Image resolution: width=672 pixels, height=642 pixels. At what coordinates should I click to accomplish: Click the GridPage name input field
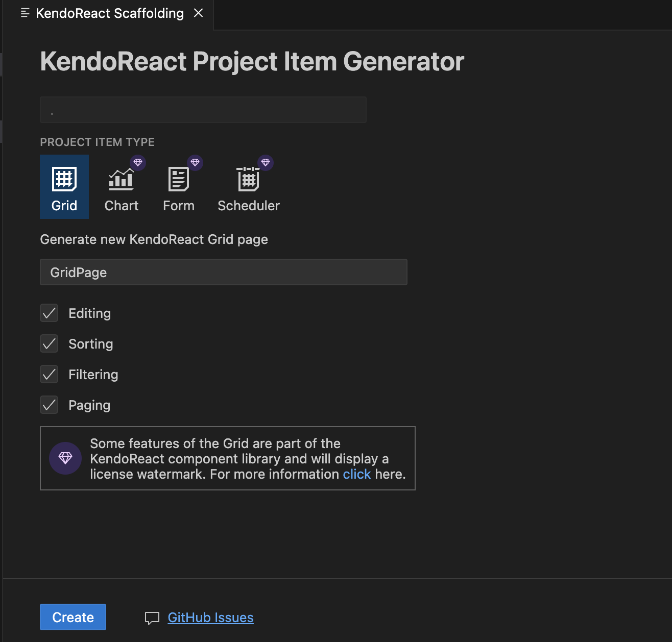223,272
